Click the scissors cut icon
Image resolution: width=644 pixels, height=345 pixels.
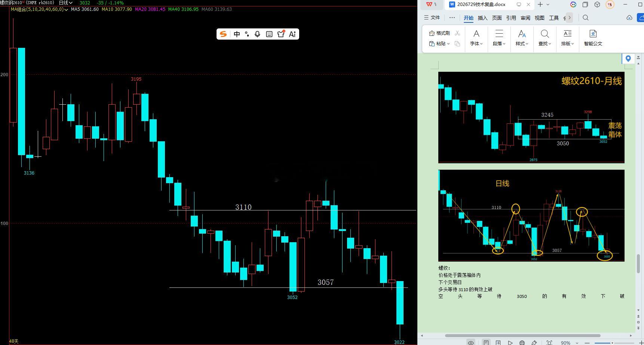point(457,33)
